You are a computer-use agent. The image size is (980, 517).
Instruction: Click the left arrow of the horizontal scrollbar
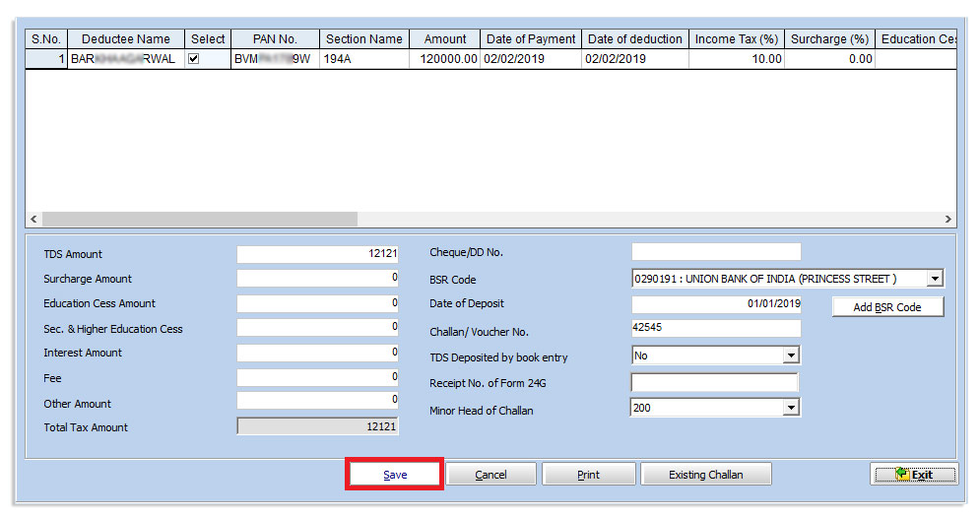coord(33,219)
